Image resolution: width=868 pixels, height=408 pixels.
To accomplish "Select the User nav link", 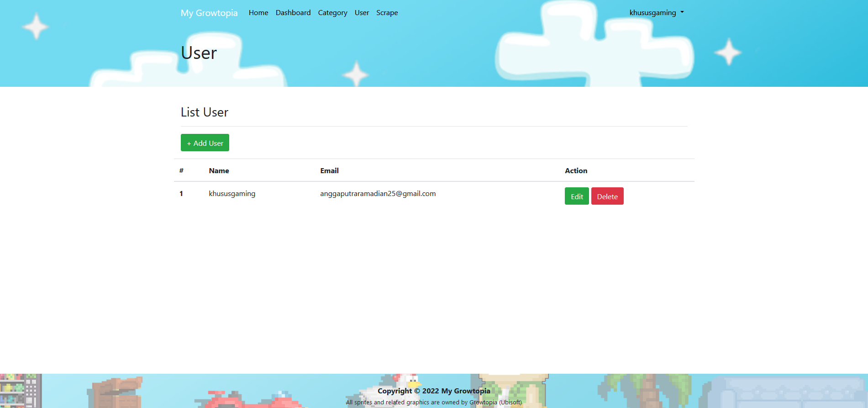I will (362, 13).
